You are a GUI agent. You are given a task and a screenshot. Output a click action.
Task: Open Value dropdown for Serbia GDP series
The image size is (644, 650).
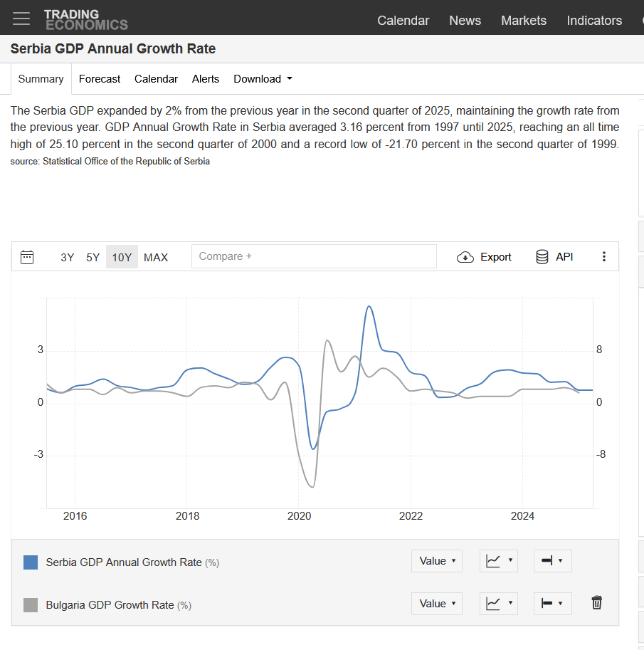coord(437,561)
